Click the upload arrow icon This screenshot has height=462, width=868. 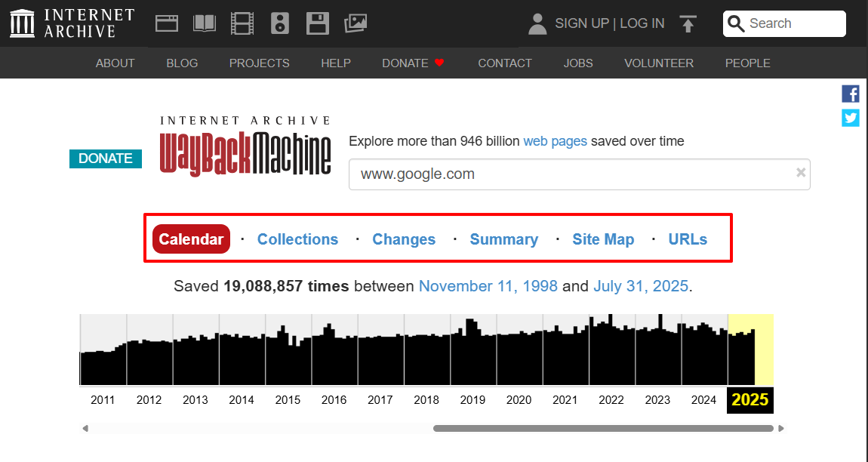688,24
